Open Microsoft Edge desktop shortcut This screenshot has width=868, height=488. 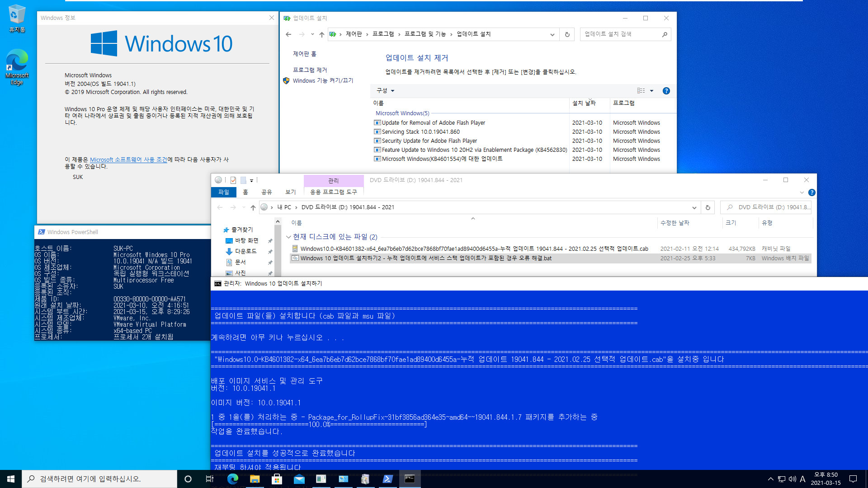(17, 67)
